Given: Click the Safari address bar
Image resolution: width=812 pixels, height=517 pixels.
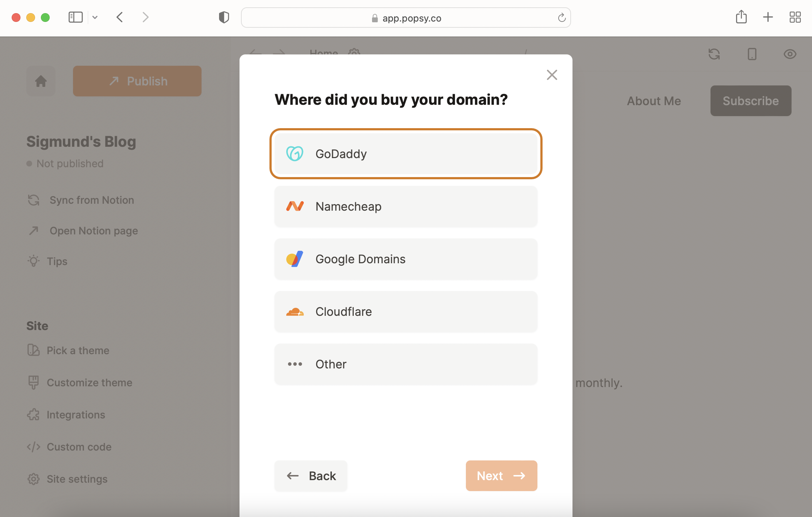Looking at the screenshot, I should coord(405,18).
